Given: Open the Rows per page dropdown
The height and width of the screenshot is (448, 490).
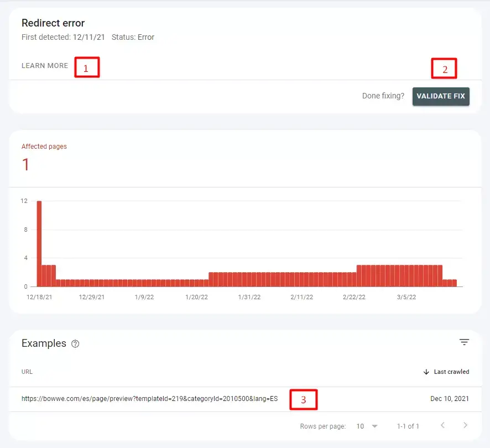Looking at the screenshot, I should [367, 426].
